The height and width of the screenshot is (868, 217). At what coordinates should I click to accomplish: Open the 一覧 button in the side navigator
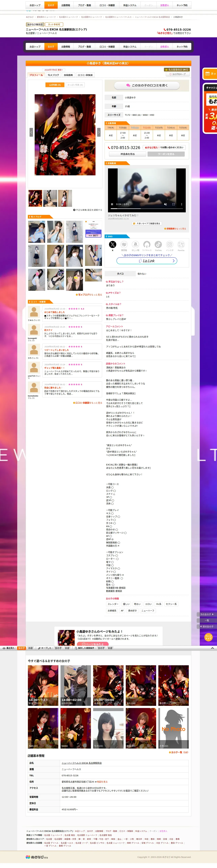(x=207, y=620)
